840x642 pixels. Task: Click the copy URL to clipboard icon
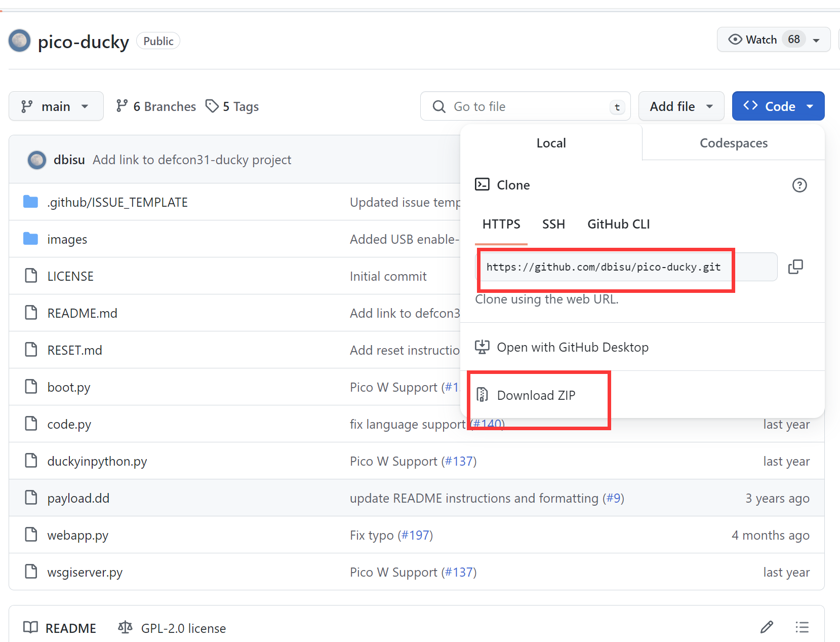click(795, 267)
